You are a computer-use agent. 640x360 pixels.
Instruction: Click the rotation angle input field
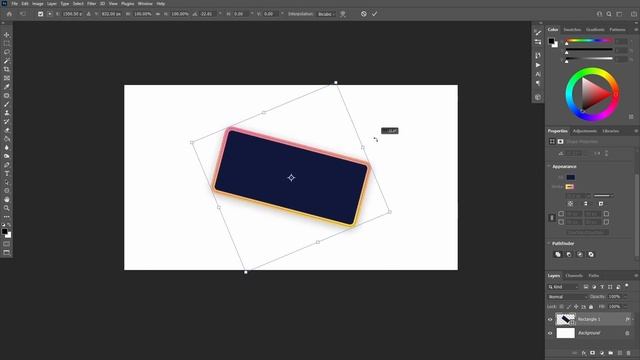[207, 14]
